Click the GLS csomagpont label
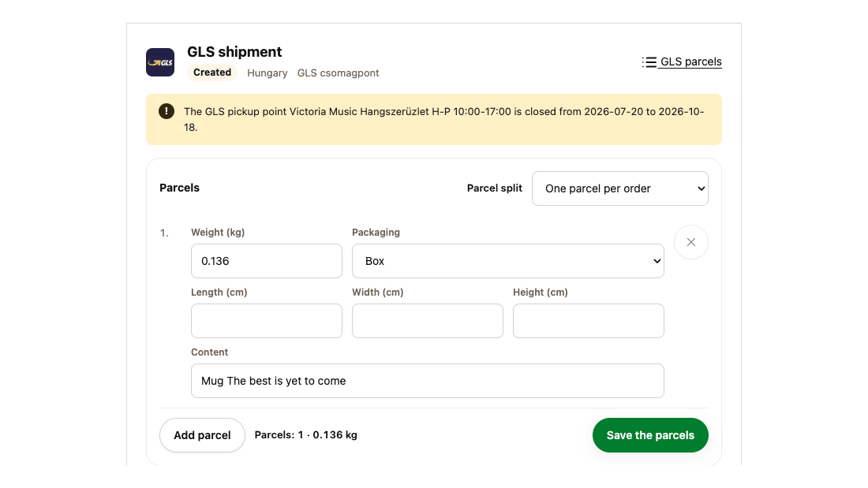 point(339,73)
